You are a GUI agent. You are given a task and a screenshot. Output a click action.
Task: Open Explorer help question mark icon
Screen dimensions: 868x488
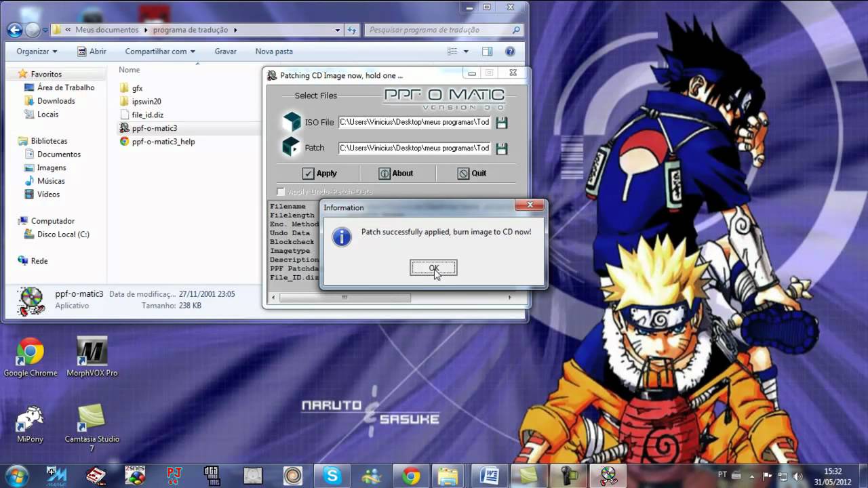510,52
